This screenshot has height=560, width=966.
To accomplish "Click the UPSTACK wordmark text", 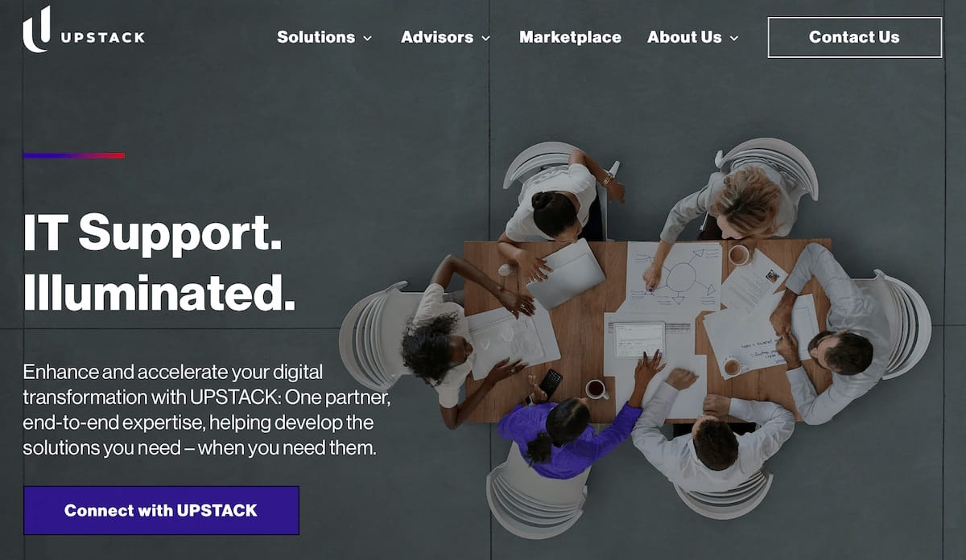I will click(102, 37).
